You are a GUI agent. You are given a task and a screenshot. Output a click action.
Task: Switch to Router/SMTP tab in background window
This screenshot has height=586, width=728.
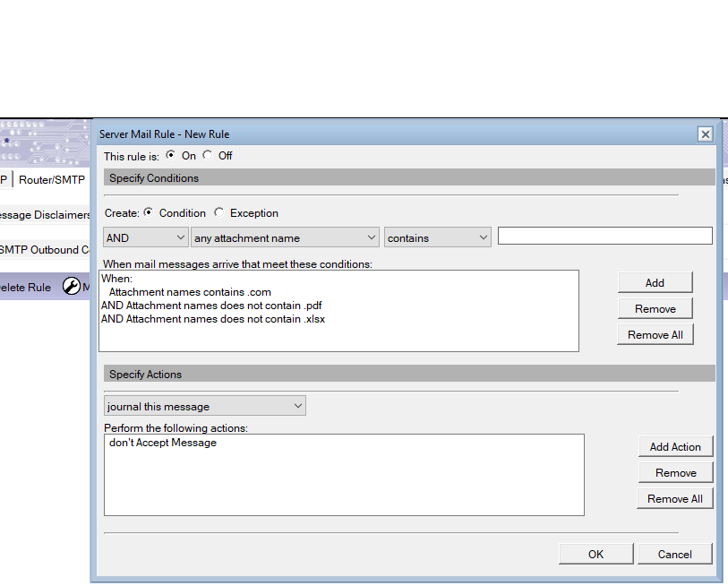pos(52,179)
